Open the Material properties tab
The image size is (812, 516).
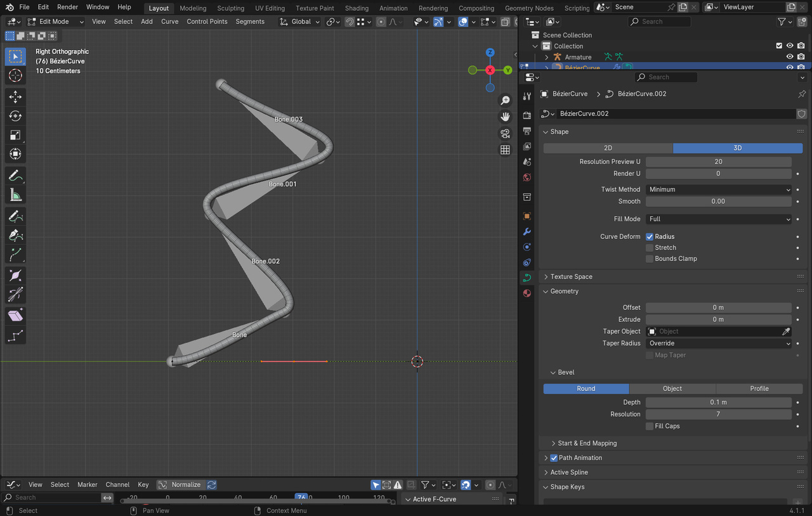pos(527,293)
